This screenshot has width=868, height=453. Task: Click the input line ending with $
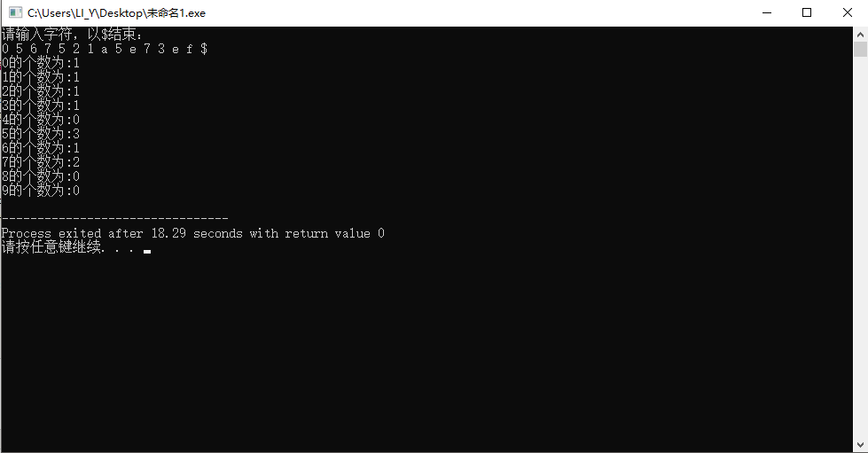point(105,49)
